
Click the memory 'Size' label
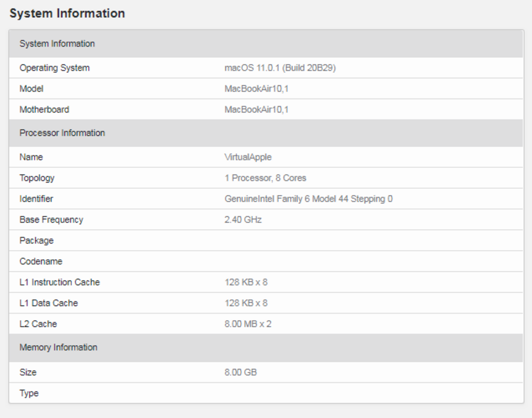tap(28, 372)
